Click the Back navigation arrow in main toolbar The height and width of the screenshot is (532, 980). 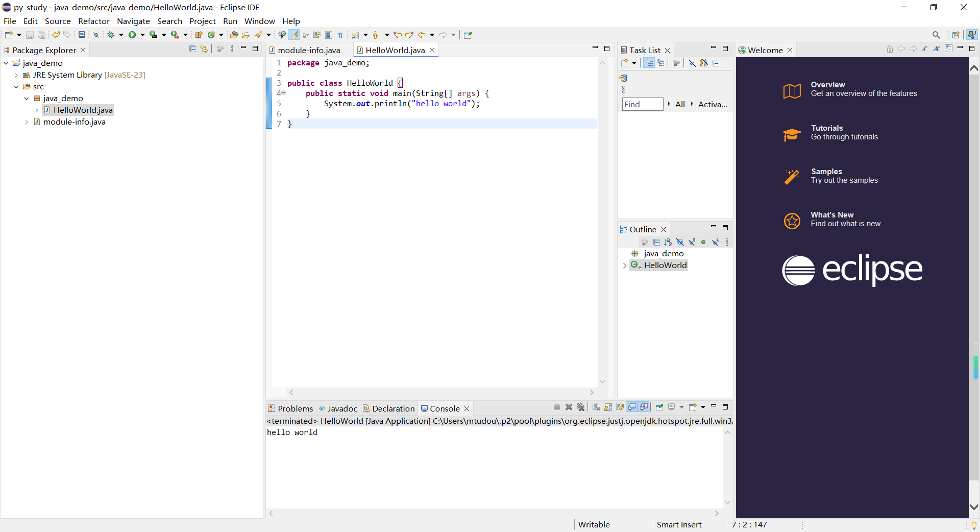click(422, 35)
